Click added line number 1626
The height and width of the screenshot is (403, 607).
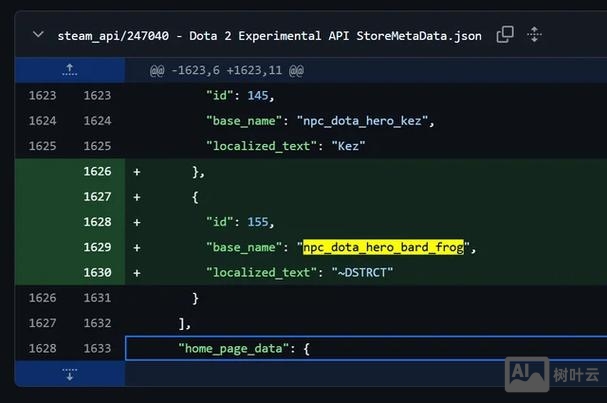tap(97, 172)
